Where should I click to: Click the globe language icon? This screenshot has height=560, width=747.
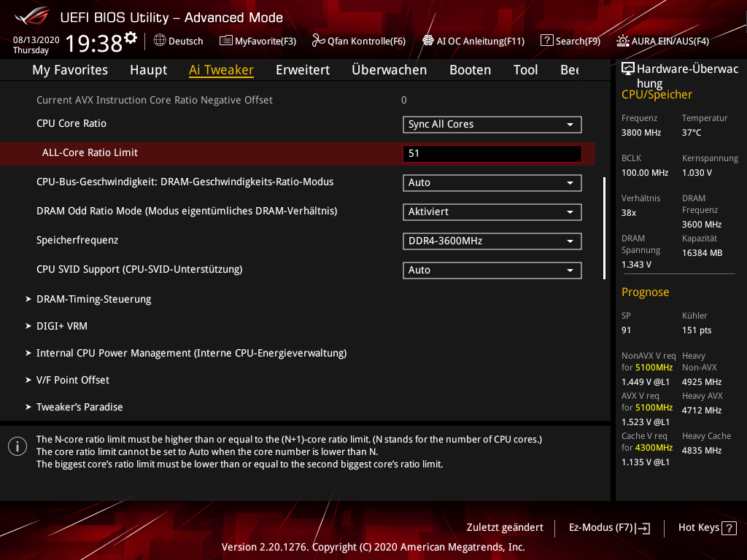click(x=160, y=41)
